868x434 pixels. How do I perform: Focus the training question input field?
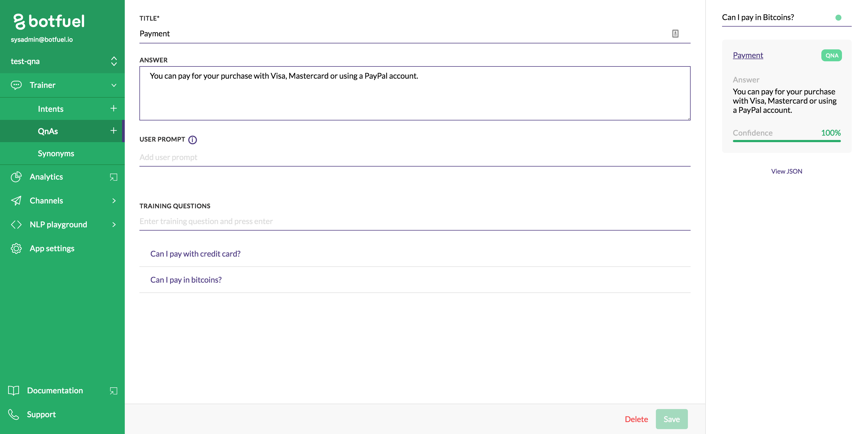click(x=414, y=221)
